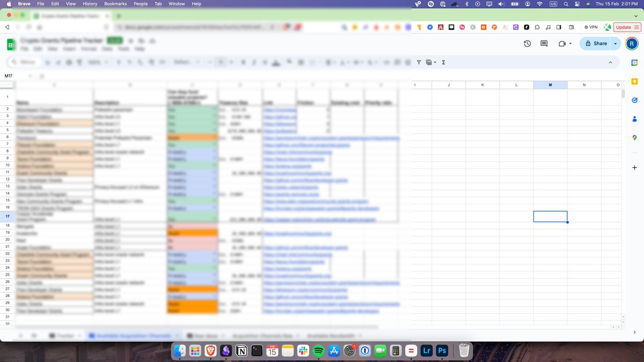
Task: Open macOS Control Center icon
Action: pos(577,4)
